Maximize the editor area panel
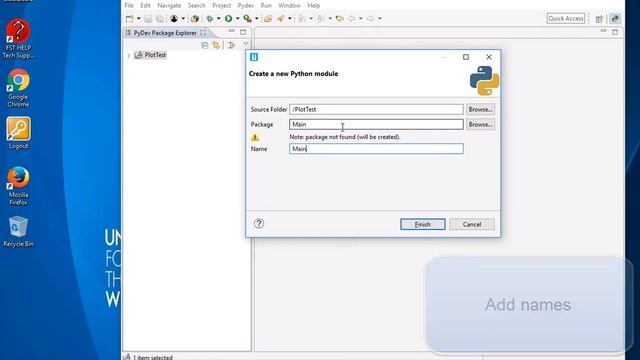The height and width of the screenshot is (360, 640). coord(615,32)
